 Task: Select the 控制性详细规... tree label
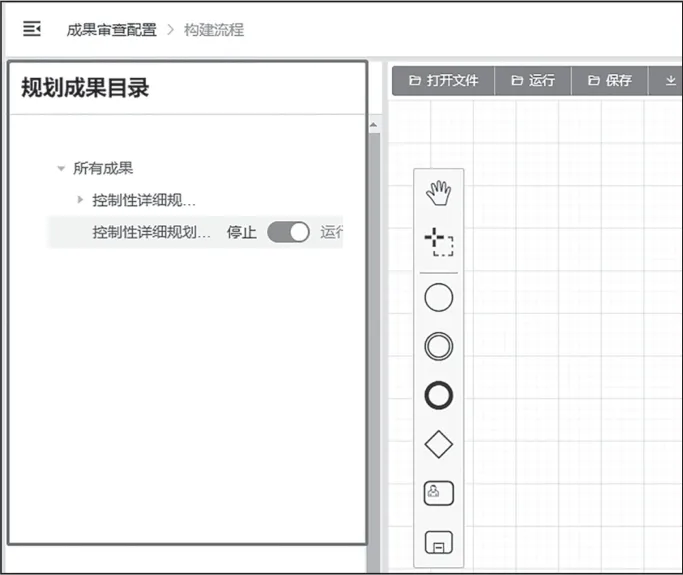point(144,200)
